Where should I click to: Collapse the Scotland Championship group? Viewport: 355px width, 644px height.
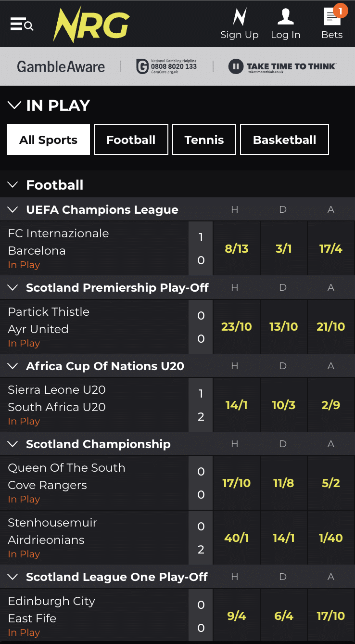coord(13,444)
